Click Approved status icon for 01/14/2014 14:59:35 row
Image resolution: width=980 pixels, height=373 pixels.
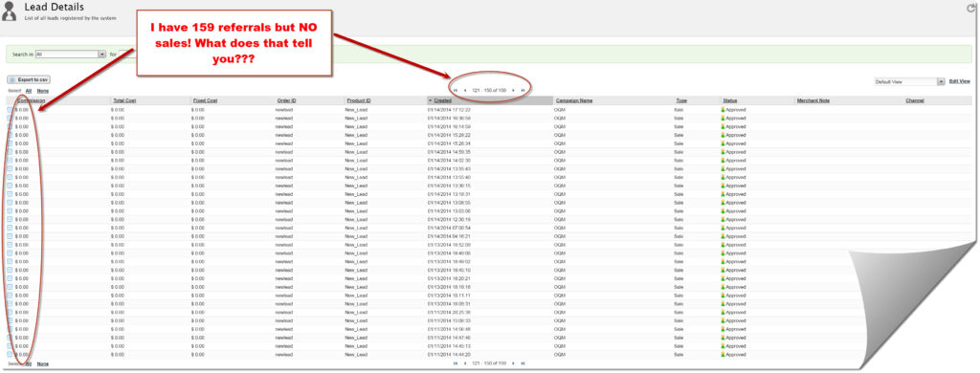click(724, 152)
